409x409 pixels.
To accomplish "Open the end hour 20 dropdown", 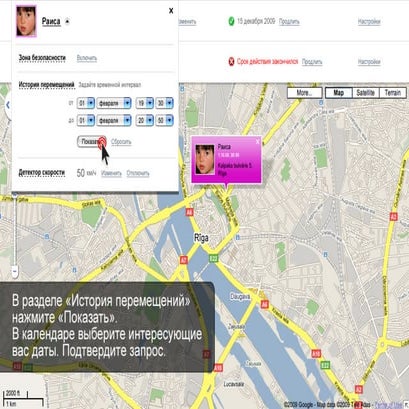I will coord(145,120).
